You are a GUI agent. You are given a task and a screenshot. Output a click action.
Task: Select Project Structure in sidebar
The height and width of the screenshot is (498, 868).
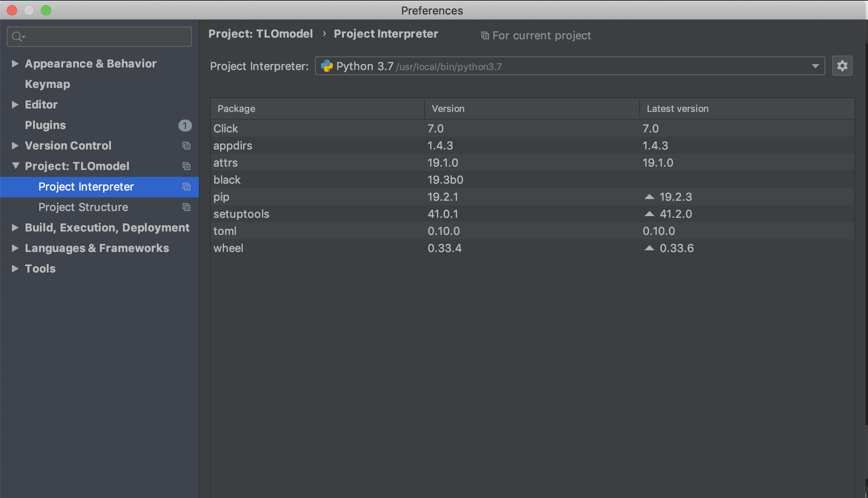[99, 207]
